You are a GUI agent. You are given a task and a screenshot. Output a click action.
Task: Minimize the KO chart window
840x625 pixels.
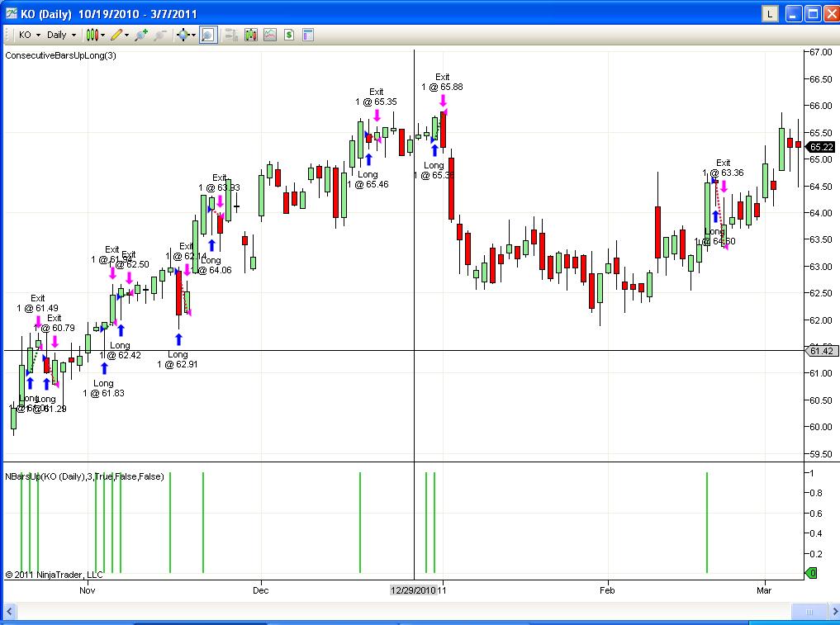point(794,14)
